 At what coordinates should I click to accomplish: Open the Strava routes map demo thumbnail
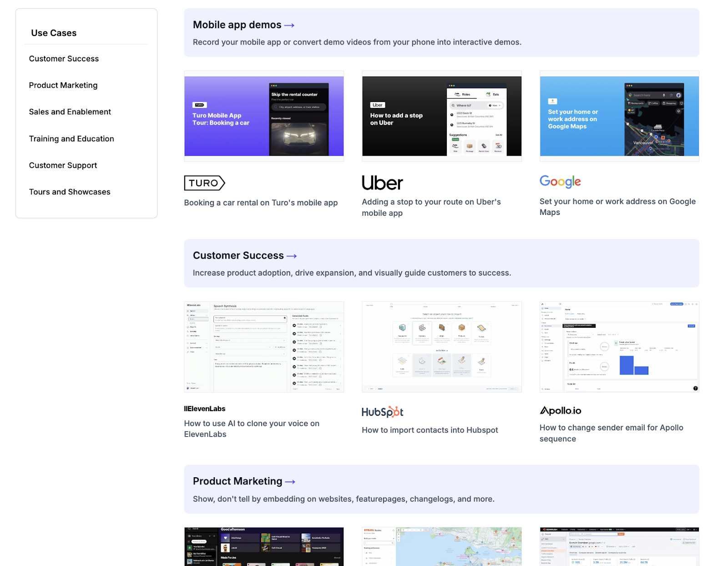(442, 546)
